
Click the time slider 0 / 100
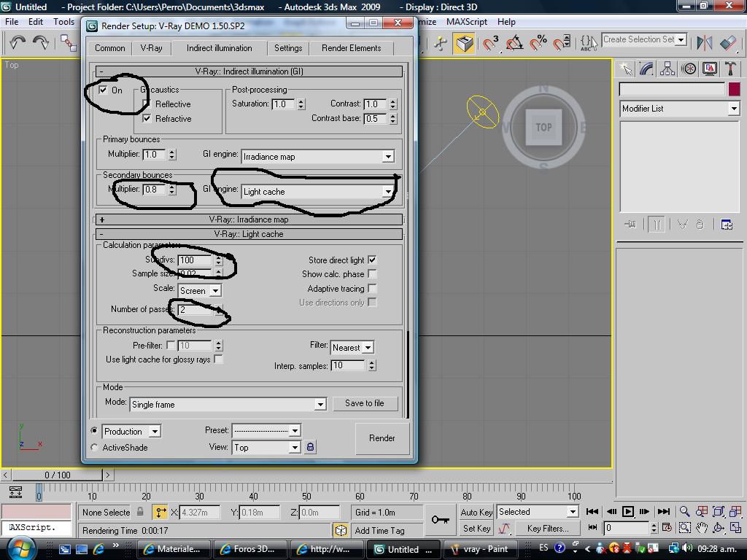click(57, 475)
